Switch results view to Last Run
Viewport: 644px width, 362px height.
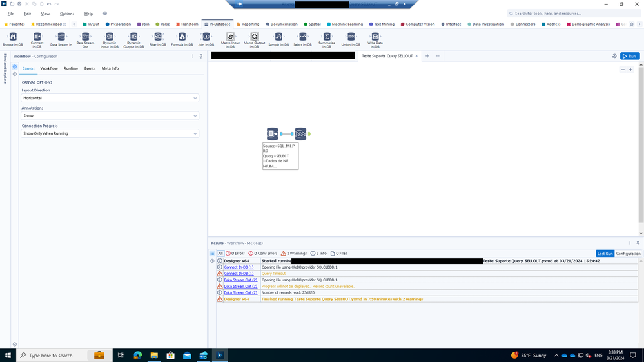click(605, 254)
